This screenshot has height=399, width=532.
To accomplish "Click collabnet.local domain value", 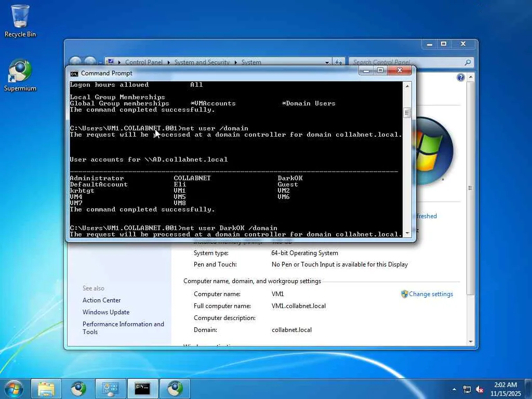I will pyautogui.click(x=291, y=330).
